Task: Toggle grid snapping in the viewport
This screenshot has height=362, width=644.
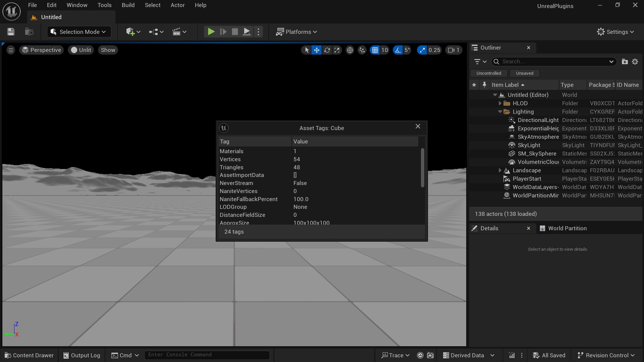Action: 375,50
